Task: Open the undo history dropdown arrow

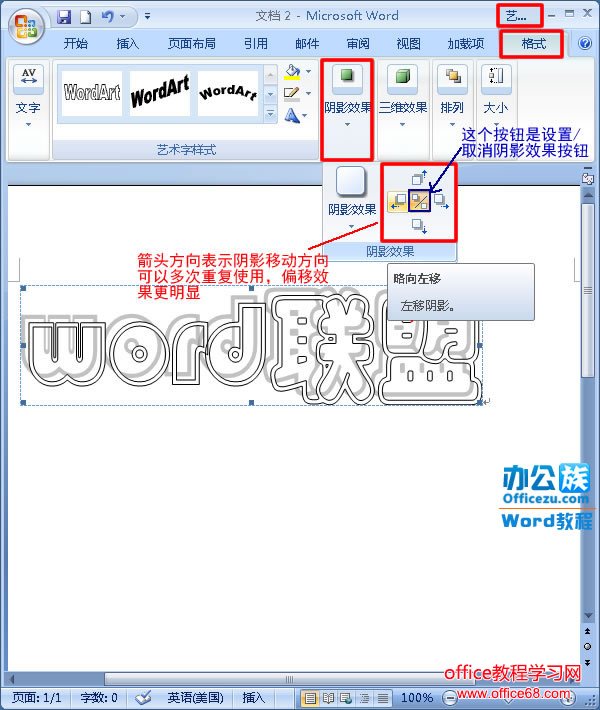Action: tap(122, 17)
